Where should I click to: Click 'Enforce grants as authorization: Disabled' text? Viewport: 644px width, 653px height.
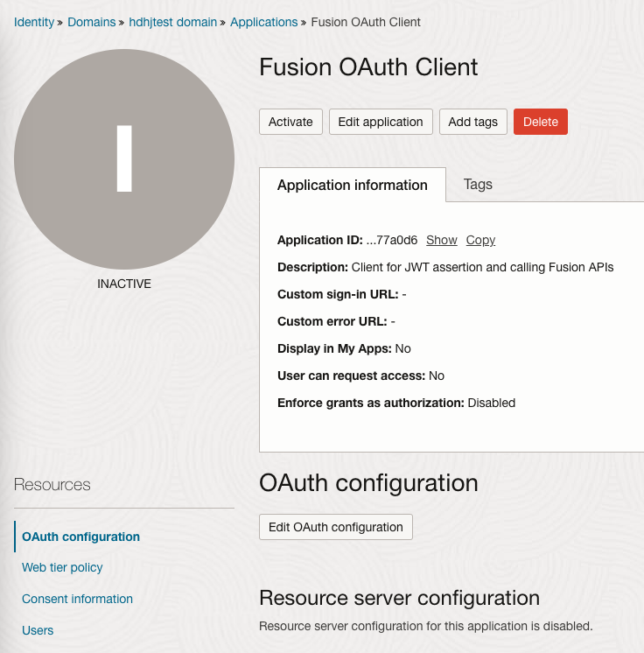click(x=396, y=403)
